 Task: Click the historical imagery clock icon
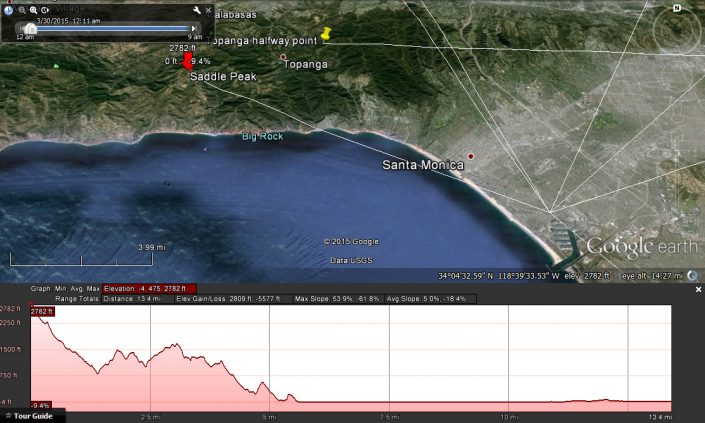(8, 10)
